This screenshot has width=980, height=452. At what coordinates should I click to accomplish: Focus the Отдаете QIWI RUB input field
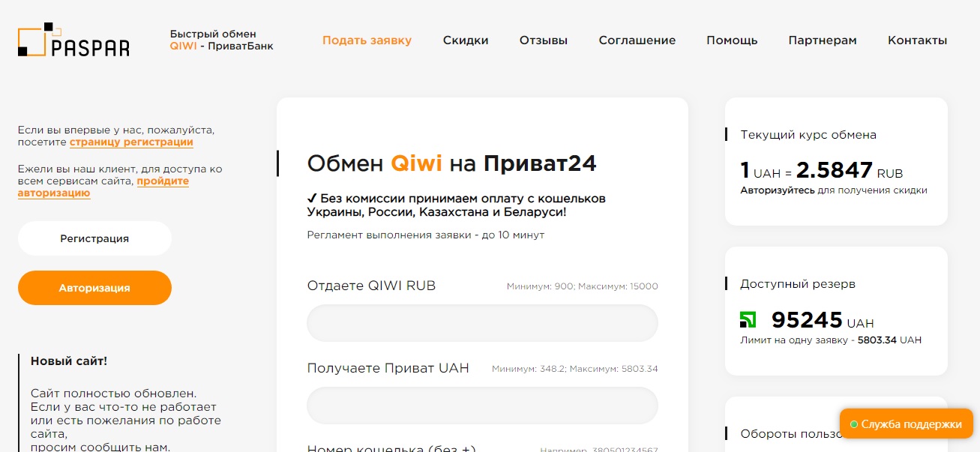482,323
